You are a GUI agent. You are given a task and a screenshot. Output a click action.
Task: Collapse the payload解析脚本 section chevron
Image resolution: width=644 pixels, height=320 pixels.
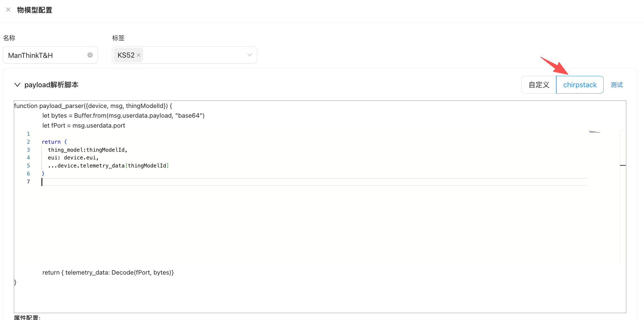coord(17,85)
